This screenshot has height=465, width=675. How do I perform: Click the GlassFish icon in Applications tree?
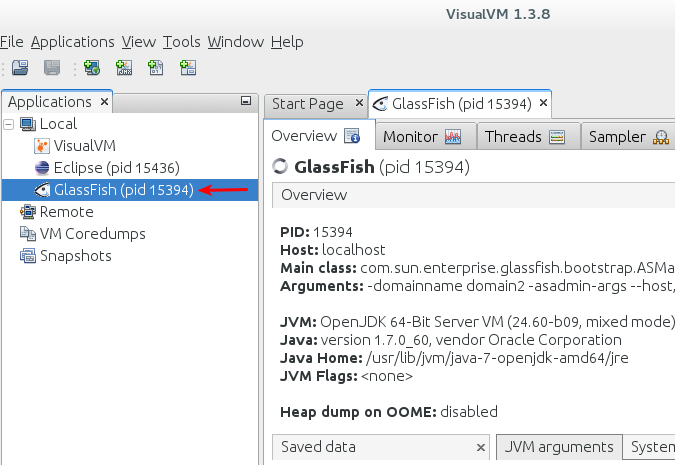coord(42,190)
